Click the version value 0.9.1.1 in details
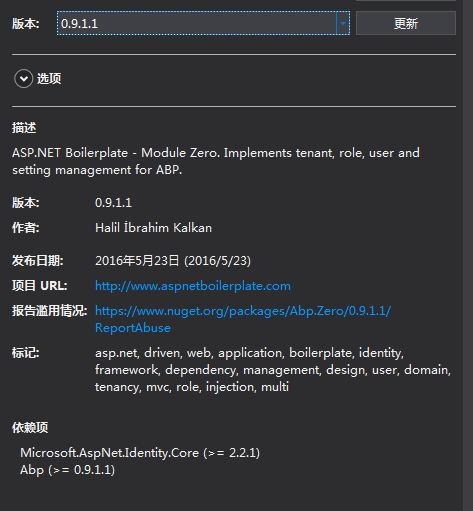 click(x=113, y=202)
